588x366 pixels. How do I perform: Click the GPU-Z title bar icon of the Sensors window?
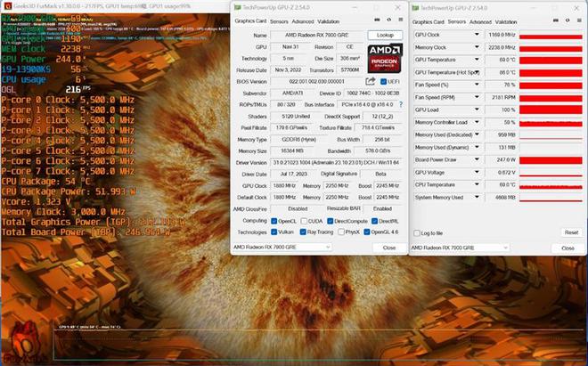tap(415, 8)
